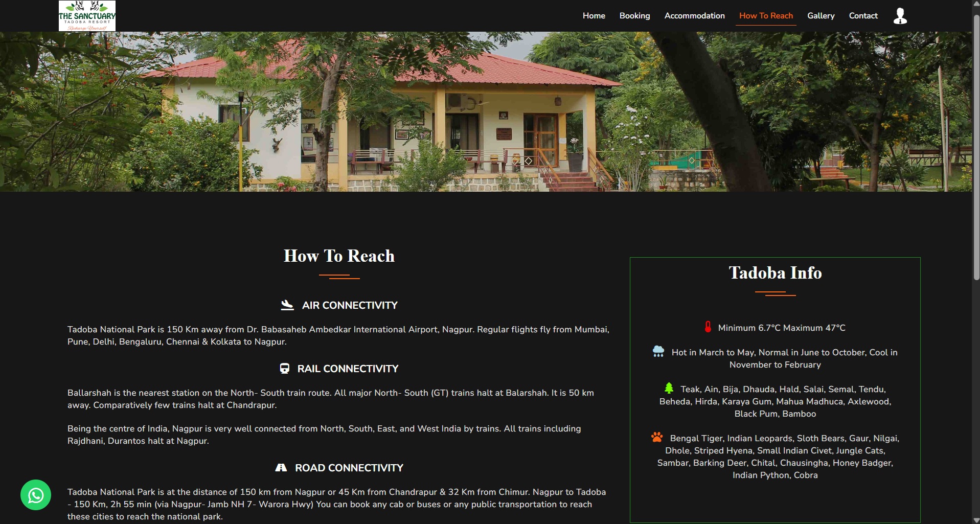The width and height of the screenshot is (980, 524).
Task: Open the WhatsApp chat button
Action: pos(36,495)
